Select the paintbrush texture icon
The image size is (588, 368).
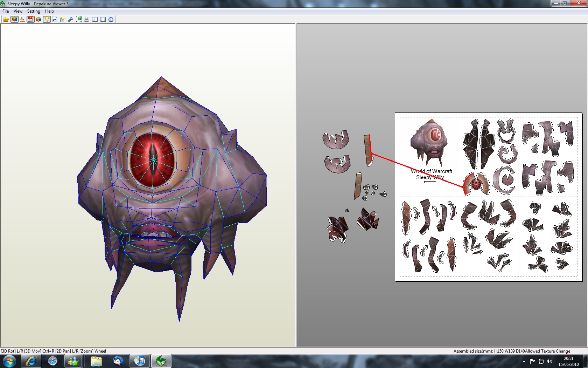pos(22,20)
